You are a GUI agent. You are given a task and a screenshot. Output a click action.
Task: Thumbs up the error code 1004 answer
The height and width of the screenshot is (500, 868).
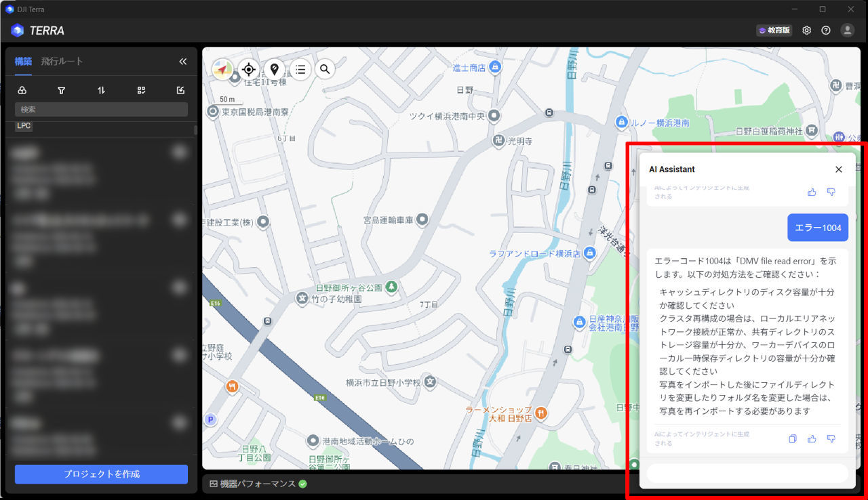tap(812, 439)
